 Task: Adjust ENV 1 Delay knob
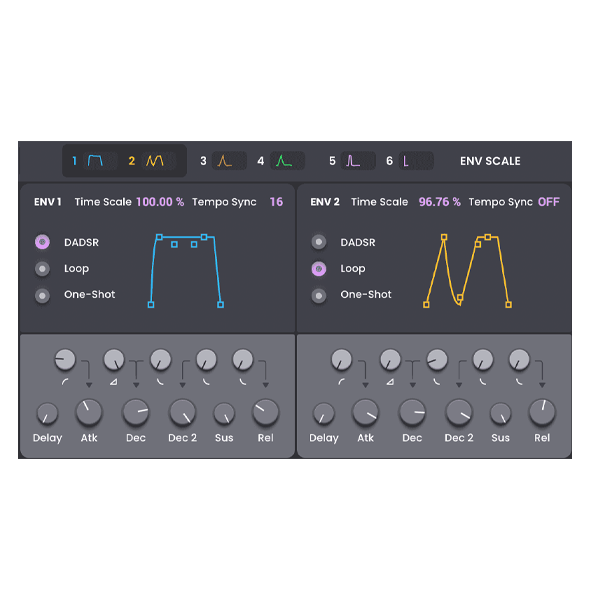click(47, 414)
